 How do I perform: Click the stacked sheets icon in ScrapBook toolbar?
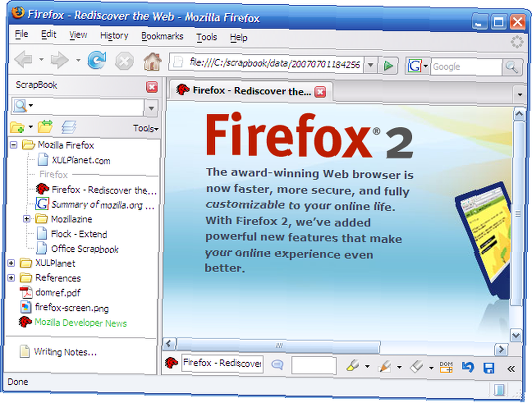[69, 127]
